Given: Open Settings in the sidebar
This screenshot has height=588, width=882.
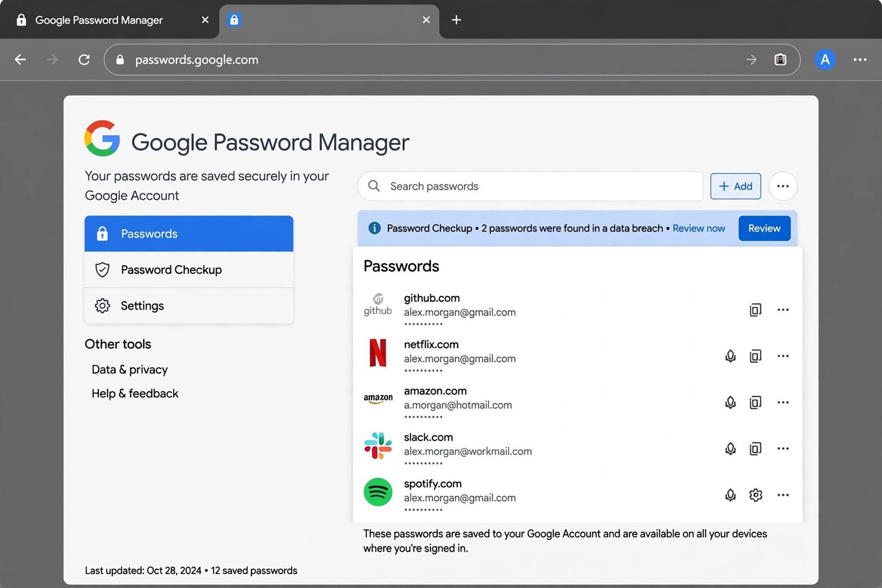Looking at the screenshot, I should pos(189,305).
